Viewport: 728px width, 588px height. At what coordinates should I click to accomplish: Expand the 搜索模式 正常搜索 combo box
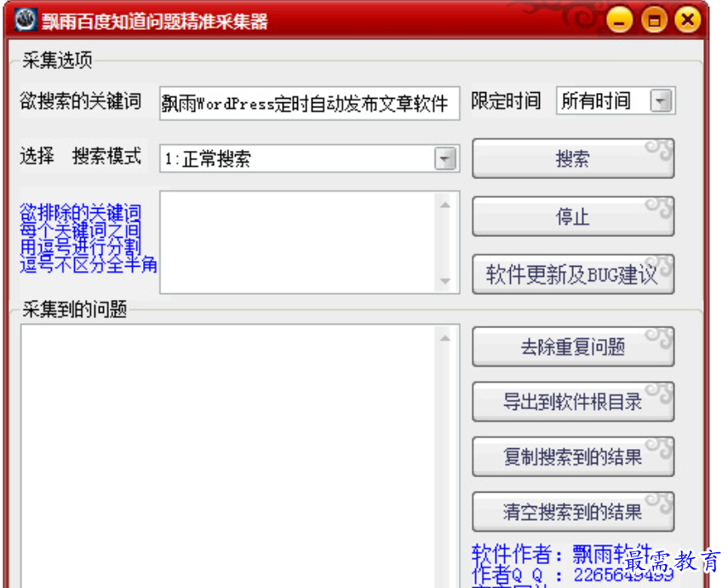(x=445, y=159)
